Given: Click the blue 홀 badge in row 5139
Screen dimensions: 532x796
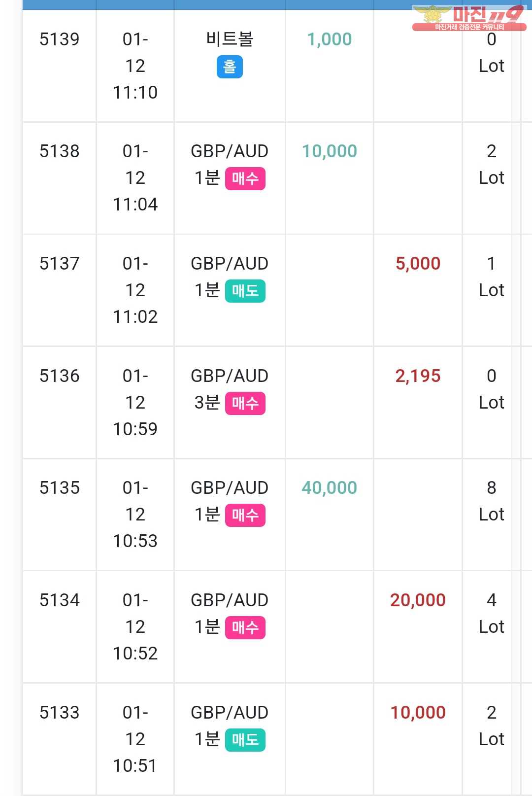Looking at the screenshot, I should (230, 67).
